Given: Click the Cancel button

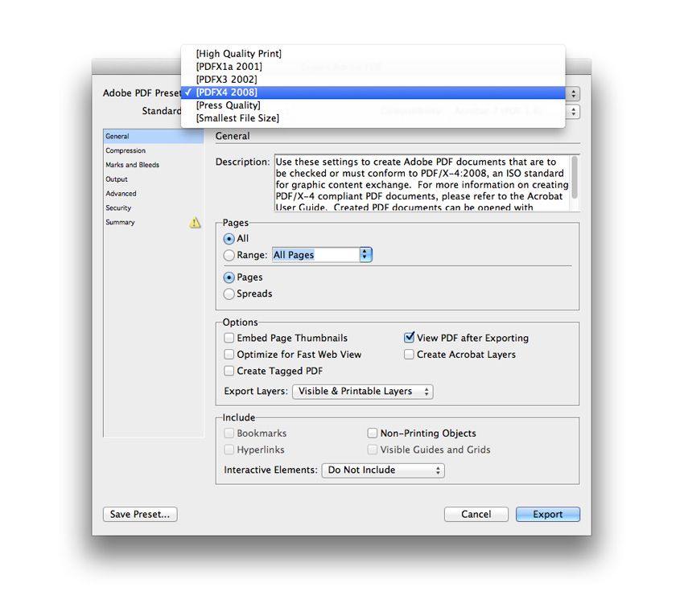Looking at the screenshot, I should coord(476,515).
